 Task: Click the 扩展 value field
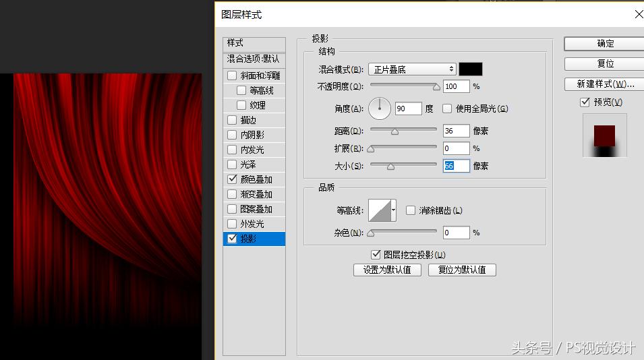pos(456,148)
